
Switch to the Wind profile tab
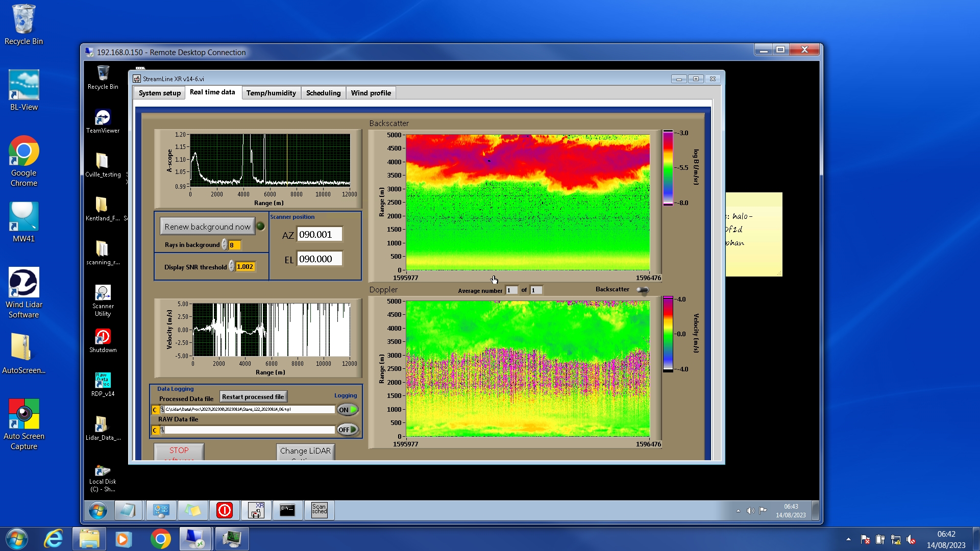(x=371, y=93)
